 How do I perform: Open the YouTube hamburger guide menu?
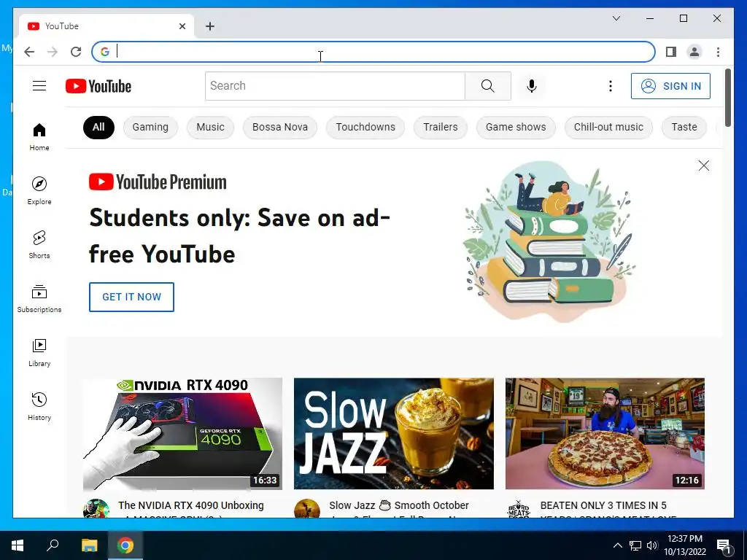(39, 86)
